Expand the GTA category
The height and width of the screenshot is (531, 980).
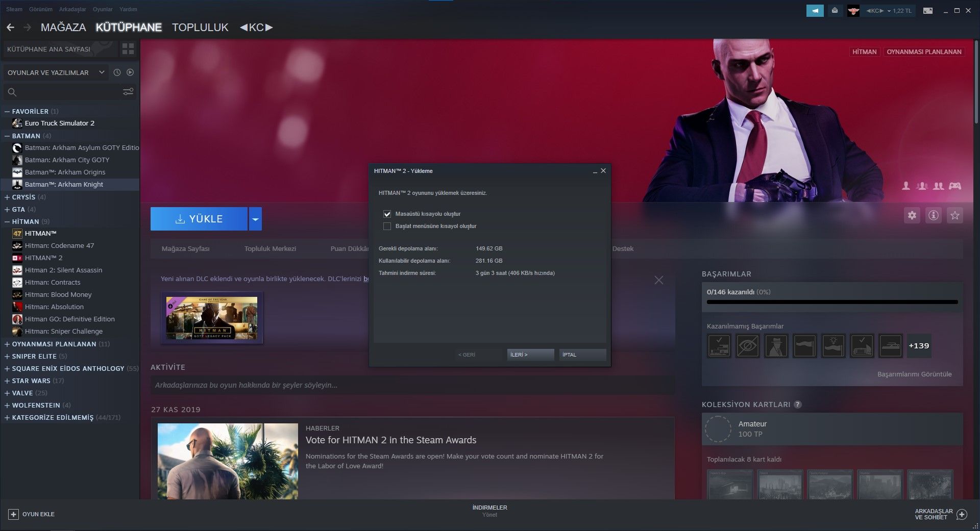(x=7, y=209)
